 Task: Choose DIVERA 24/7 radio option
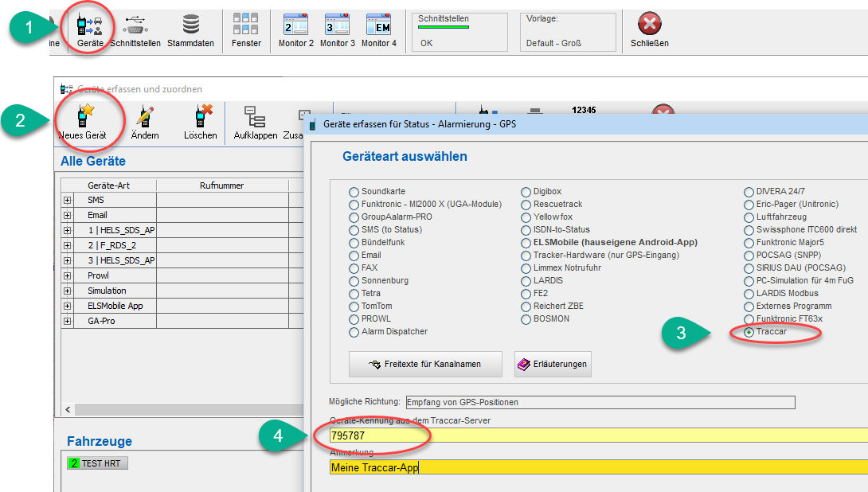749,192
